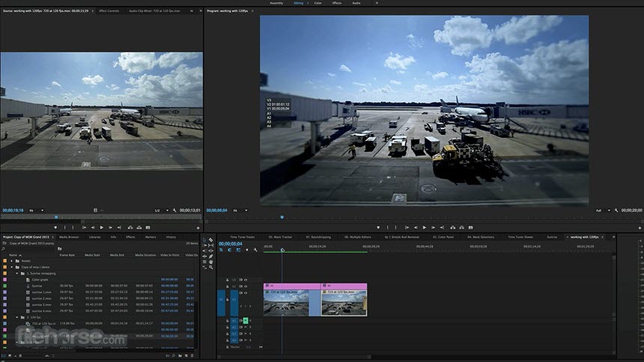Screen dimensions: 644x362
Task: Select the Hand tool
Action: (x=210, y=262)
